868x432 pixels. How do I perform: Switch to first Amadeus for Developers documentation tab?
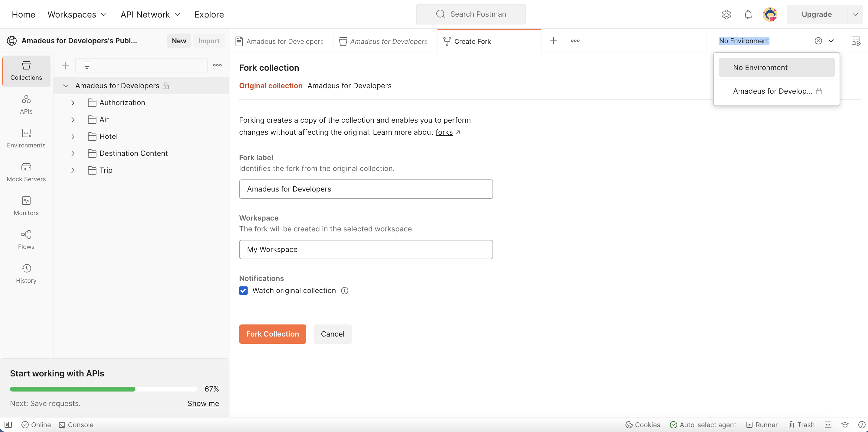coord(281,41)
